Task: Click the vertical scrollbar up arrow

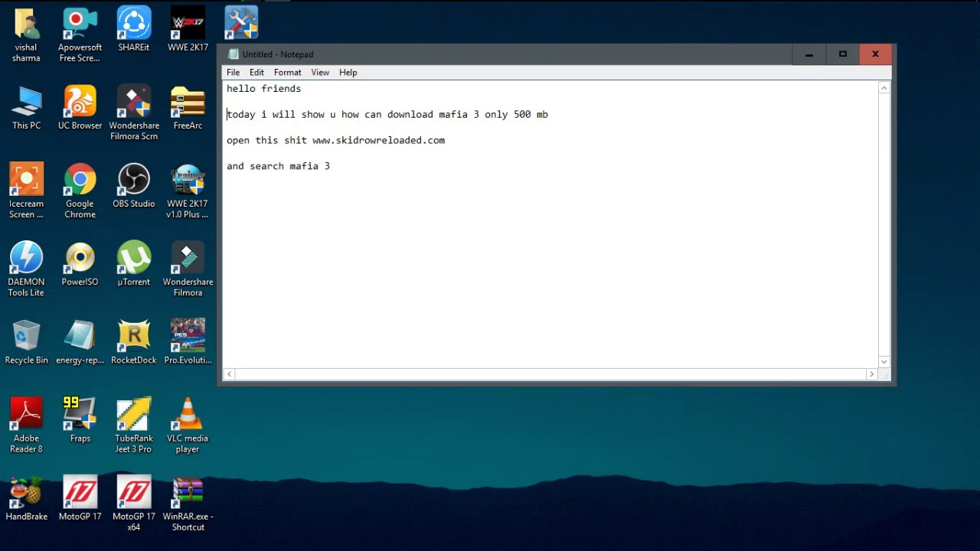Action: tap(884, 88)
